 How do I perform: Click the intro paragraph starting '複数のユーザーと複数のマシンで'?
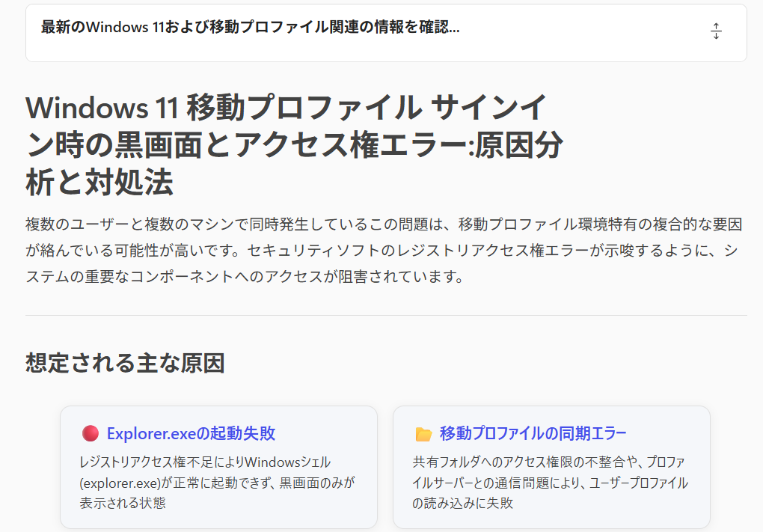(x=384, y=250)
